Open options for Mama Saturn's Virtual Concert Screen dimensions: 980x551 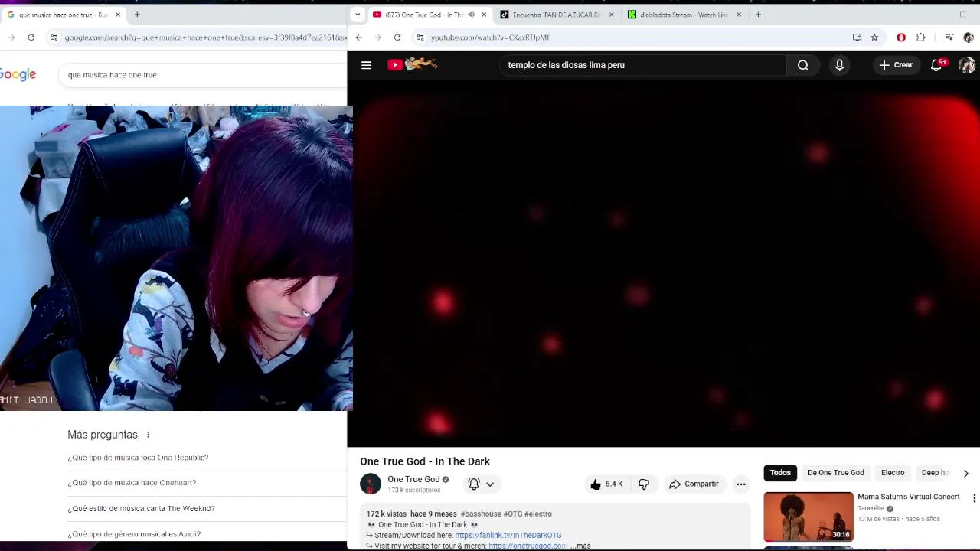click(974, 498)
